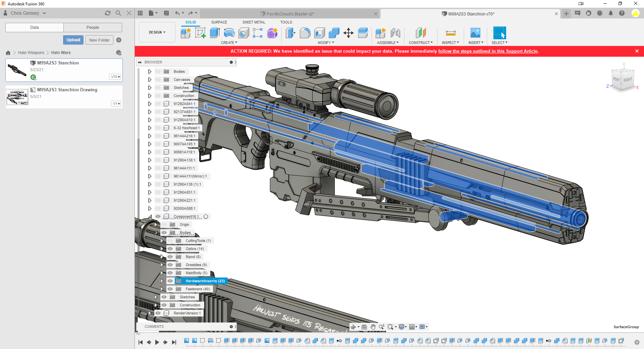The width and height of the screenshot is (644, 349).
Task: Toggle visibility of RenderVersion:1
Action: coord(158,313)
